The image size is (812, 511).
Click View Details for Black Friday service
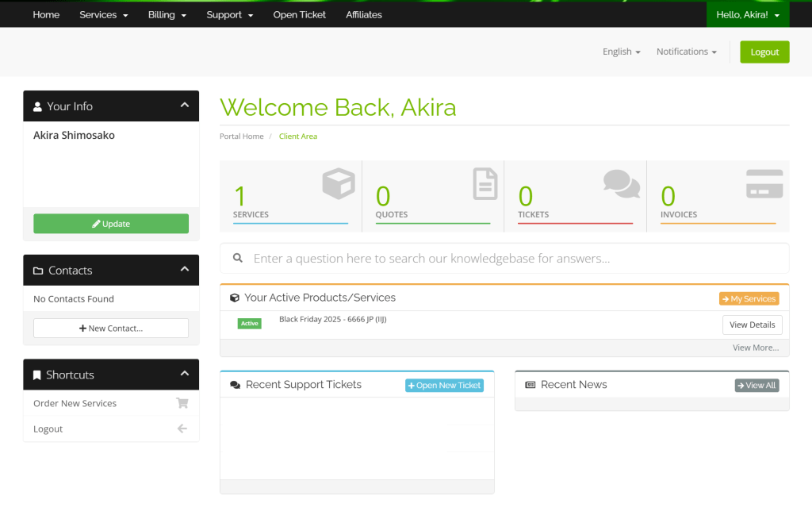click(752, 325)
